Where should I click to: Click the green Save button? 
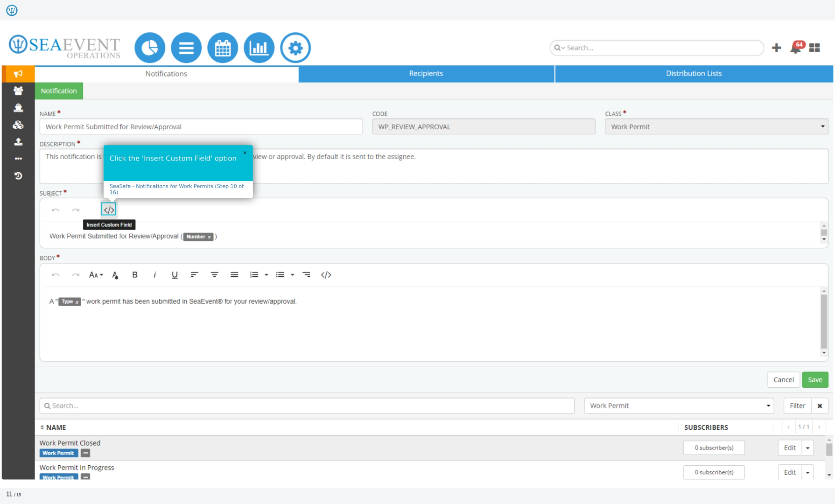click(815, 379)
